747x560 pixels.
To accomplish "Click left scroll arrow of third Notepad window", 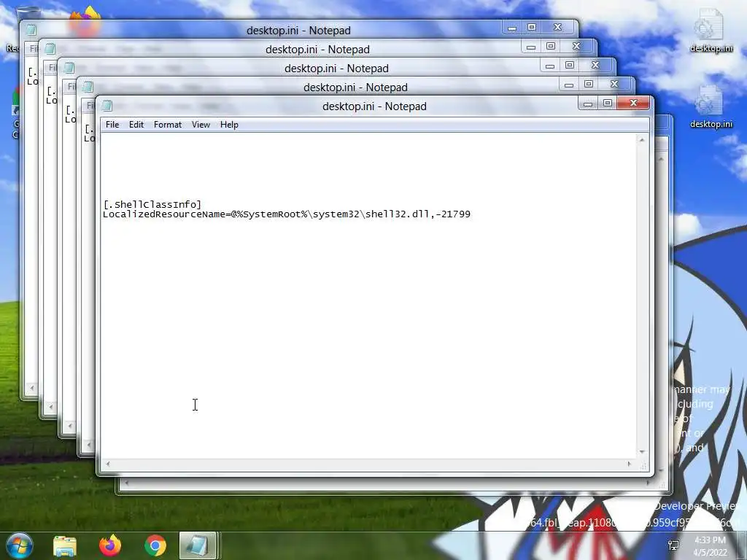I will (x=70, y=426).
